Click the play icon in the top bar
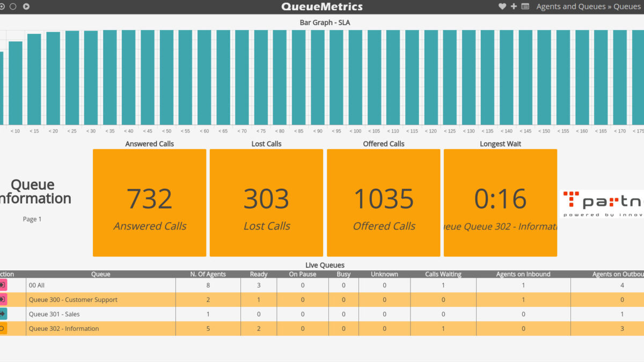The width and height of the screenshot is (644, 362). (26, 6)
